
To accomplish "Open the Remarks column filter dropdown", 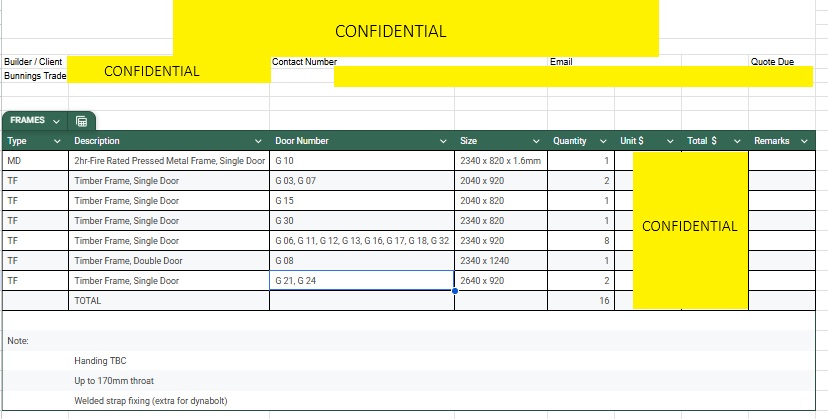I will click(804, 141).
